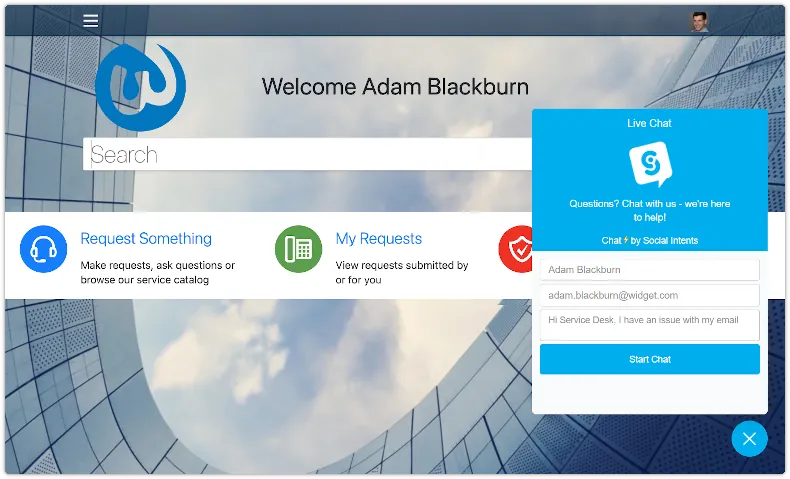Click 'Questions? Chat with us' text

tap(649, 211)
